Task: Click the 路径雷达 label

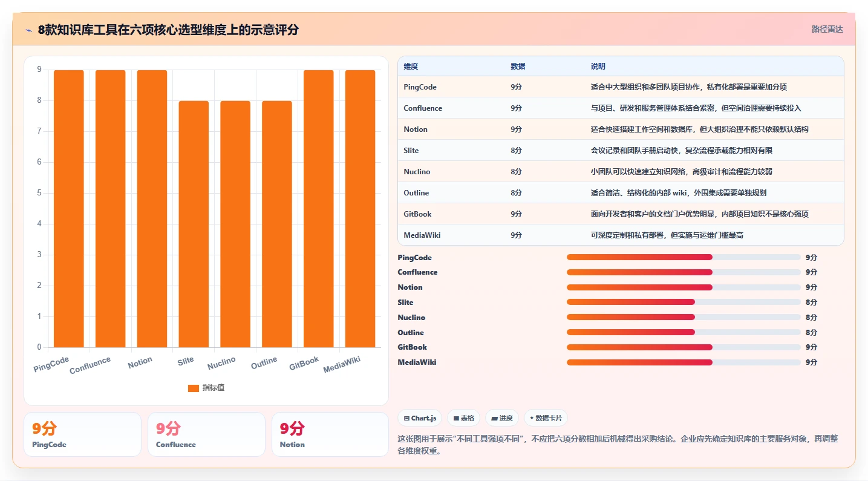Action: (x=827, y=29)
